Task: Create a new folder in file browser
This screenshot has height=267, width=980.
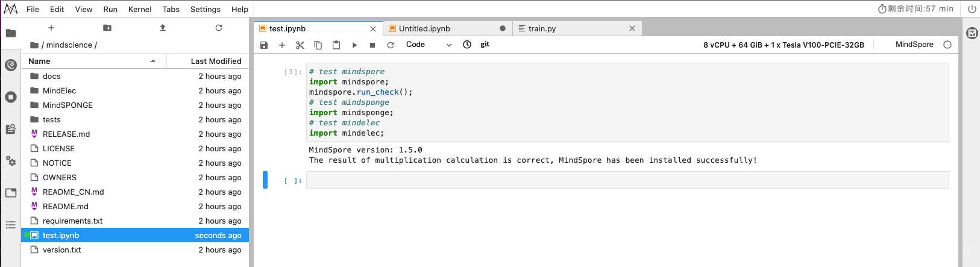Action: [x=107, y=28]
